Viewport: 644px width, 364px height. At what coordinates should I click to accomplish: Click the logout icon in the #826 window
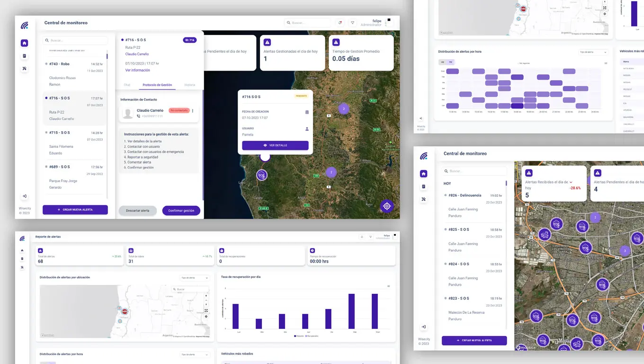coord(424,327)
